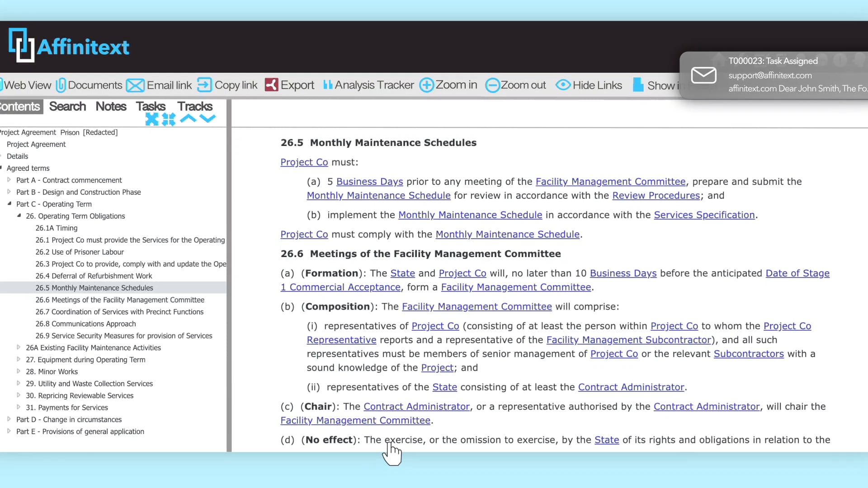Screen dimensions: 868x488
Task: Click the up chevron in contents panel
Action: [188, 119]
